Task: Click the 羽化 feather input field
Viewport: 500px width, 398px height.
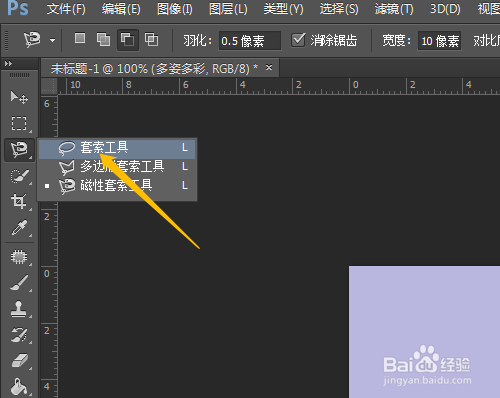Action: coord(249,41)
